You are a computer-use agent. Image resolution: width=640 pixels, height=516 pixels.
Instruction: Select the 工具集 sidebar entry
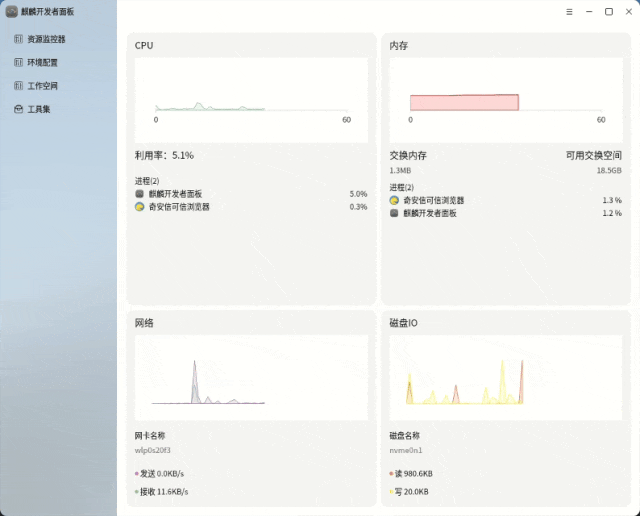coord(39,109)
